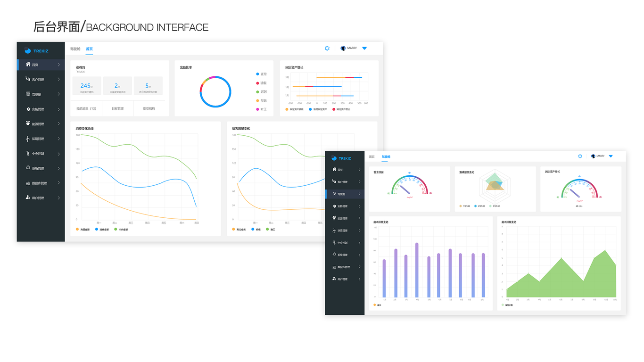Click 数据库管理 sliders icon in back window
The width and height of the screenshot is (644, 362).
(28, 183)
